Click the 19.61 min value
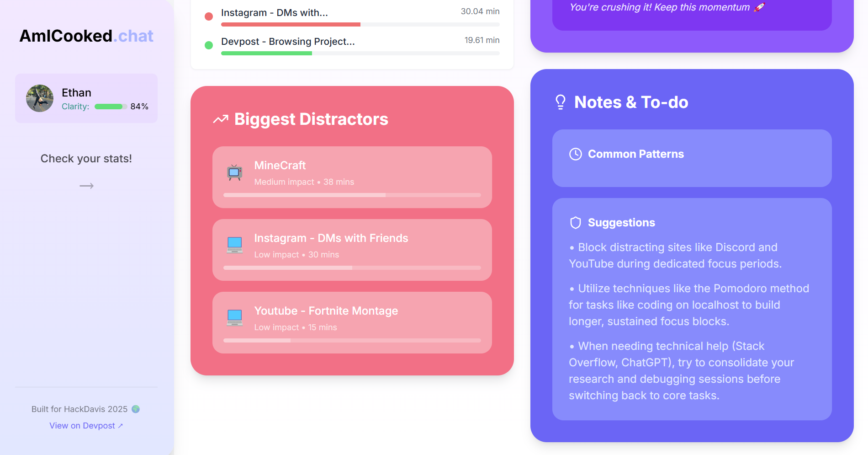Viewport: 868px width, 455px height. coord(482,40)
